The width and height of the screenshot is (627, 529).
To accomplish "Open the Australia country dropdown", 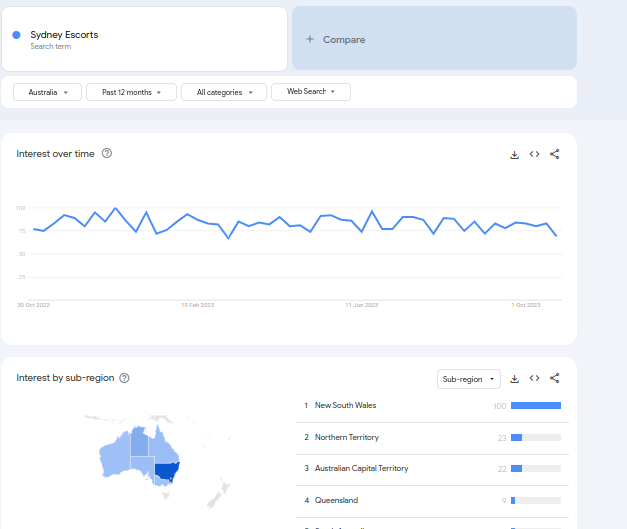I will click(47, 92).
